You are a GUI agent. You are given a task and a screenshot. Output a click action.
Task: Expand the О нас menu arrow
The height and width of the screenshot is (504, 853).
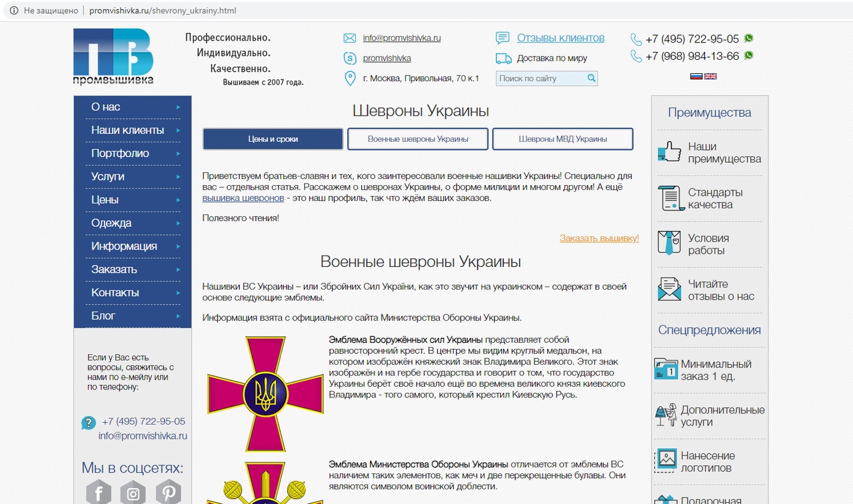click(x=178, y=107)
